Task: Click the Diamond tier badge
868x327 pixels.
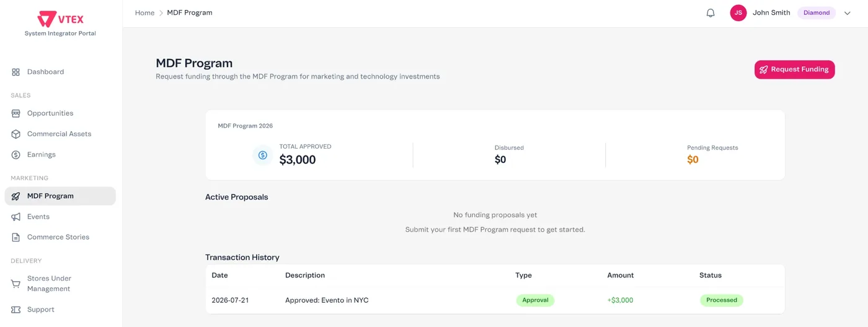Action: coord(817,13)
